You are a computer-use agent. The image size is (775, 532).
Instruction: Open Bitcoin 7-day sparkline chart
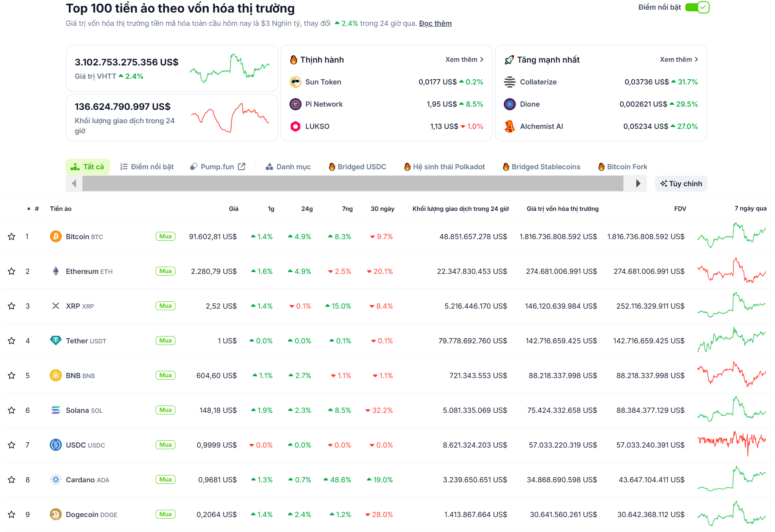tap(731, 235)
